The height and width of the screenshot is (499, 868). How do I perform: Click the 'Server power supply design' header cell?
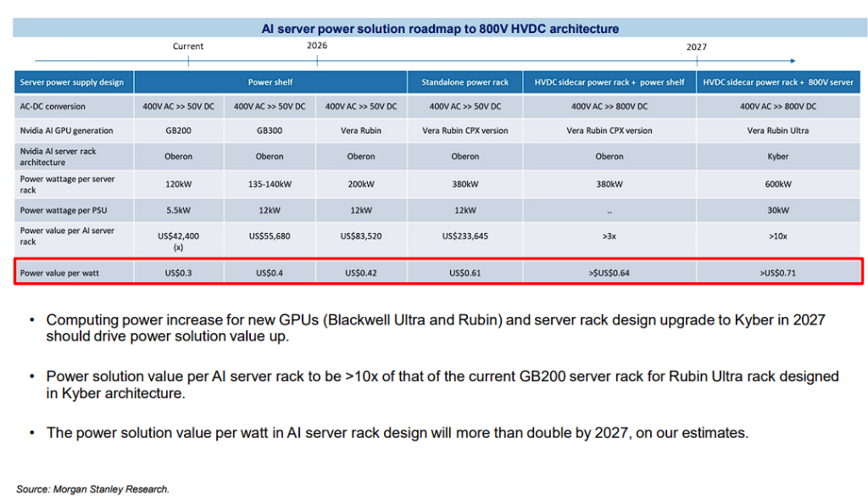click(x=73, y=82)
